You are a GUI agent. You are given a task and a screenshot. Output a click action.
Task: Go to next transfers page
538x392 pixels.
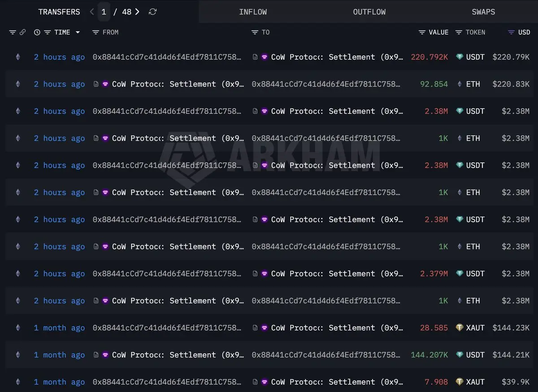[137, 12]
